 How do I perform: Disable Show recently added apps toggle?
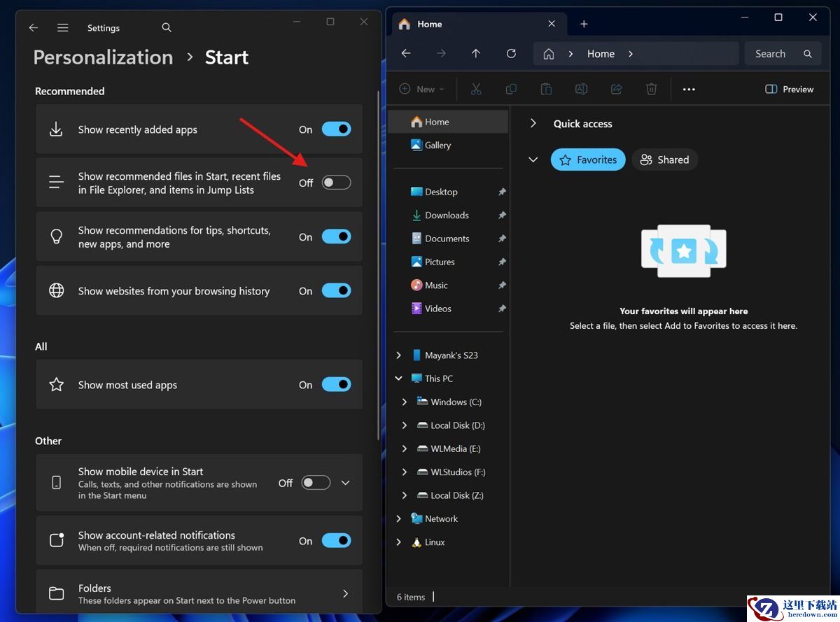(x=336, y=129)
